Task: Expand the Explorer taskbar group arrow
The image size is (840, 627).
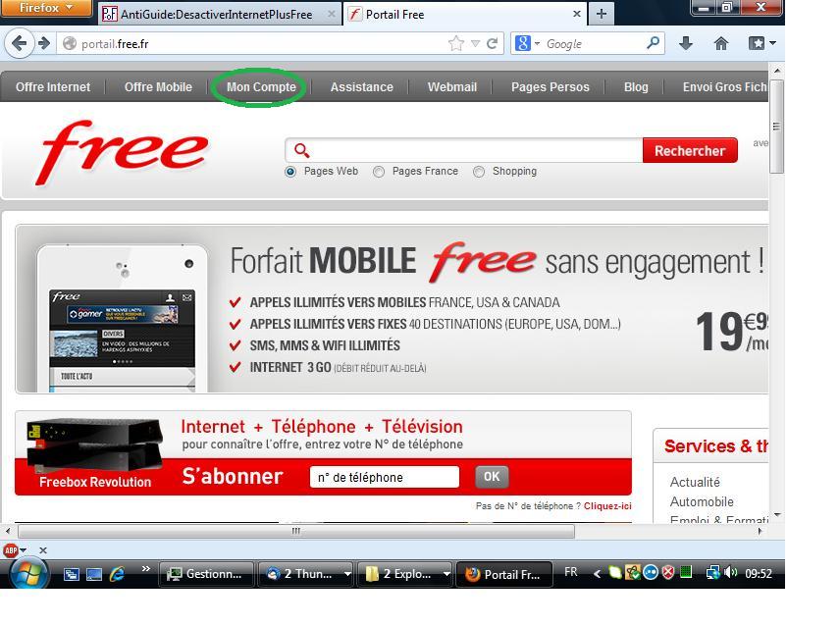Action: (446, 574)
